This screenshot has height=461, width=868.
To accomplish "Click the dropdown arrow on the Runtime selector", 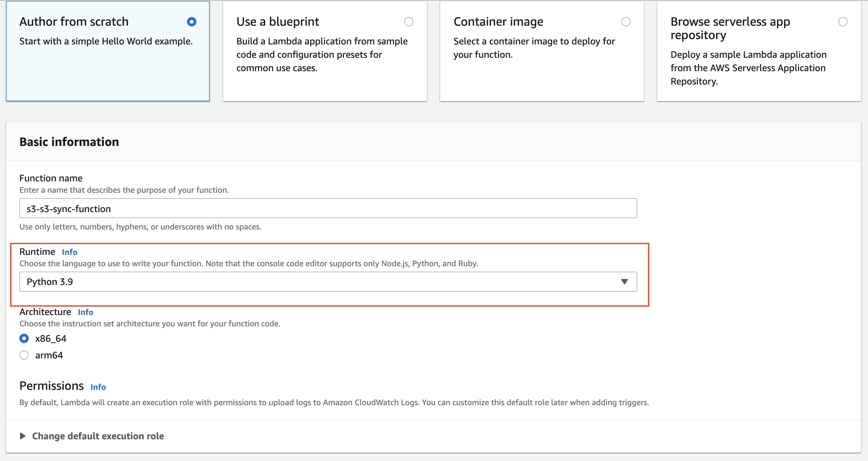I will (x=625, y=281).
